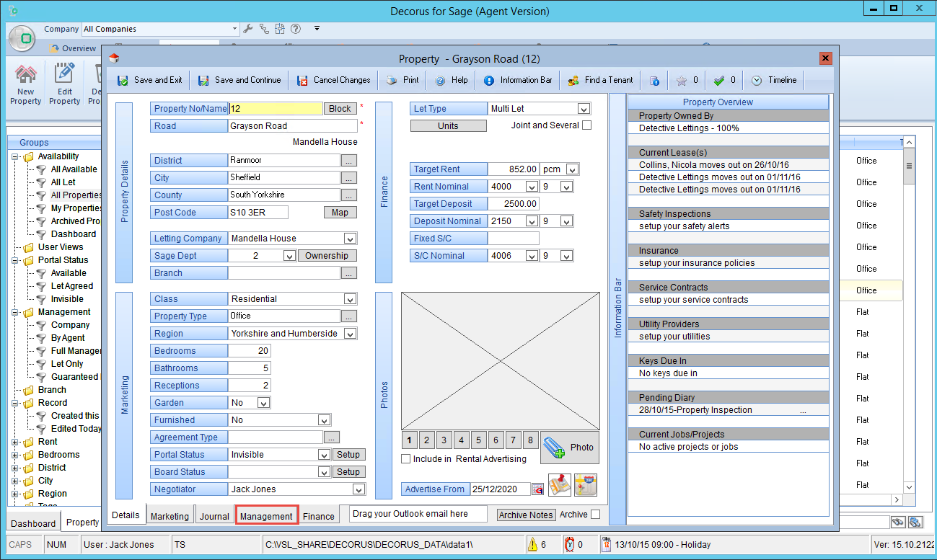Click the star favourites icon in toolbar
This screenshot has height=560, width=937.
[x=681, y=81]
